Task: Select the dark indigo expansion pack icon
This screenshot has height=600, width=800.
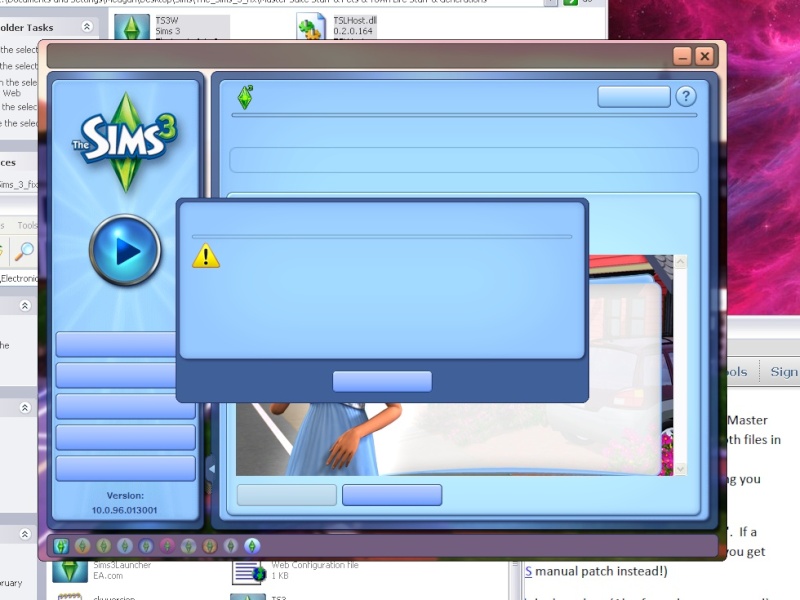Action: tap(146, 546)
